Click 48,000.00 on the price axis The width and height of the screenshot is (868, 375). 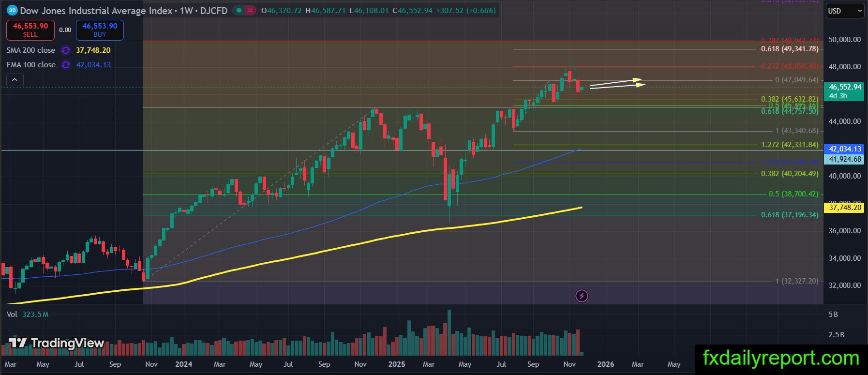(845, 67)
